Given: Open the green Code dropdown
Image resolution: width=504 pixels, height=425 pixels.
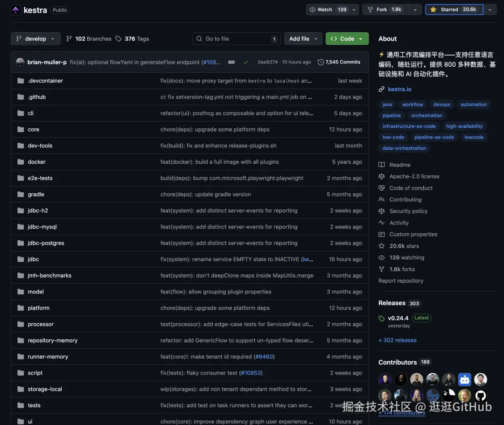Looking at the screenshot, I should [x=347, y=39].
